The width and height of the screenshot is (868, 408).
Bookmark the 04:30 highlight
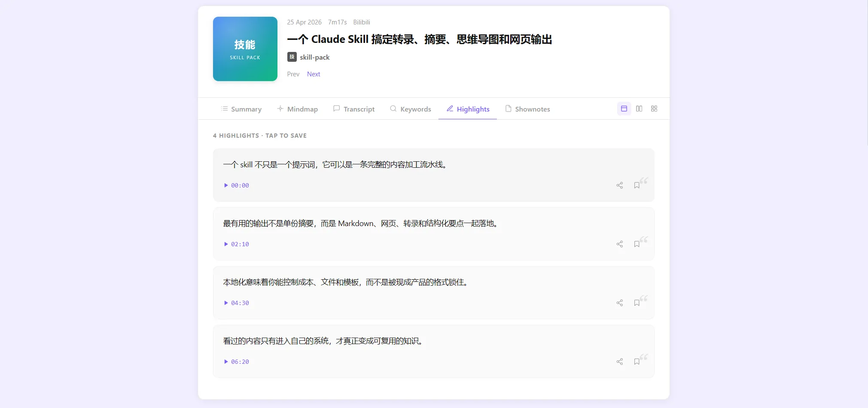tap(637, 303)
